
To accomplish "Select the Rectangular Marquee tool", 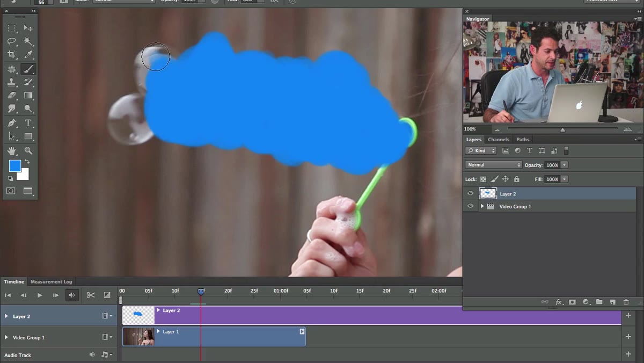I will pyautogui.click(x=12, y=28).
